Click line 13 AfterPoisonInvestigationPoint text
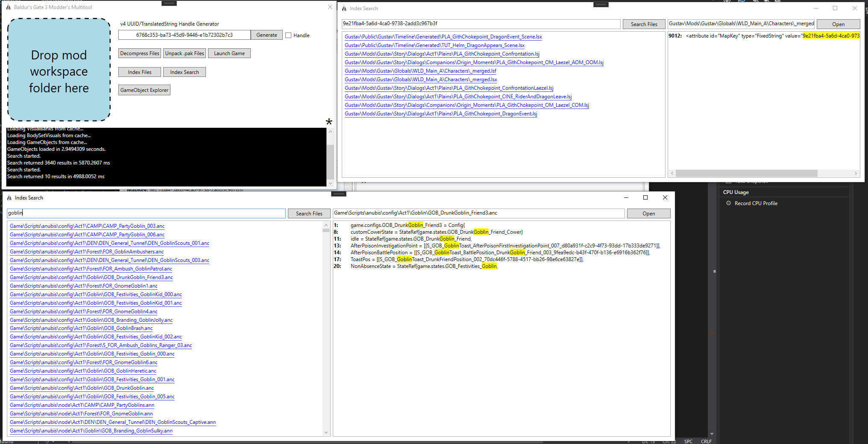This screenshot has height=444, width=868. (x=505, y=246)
